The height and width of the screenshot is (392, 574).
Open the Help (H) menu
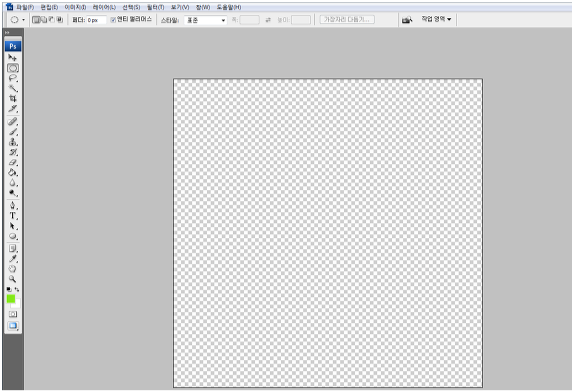click(x=229, y=7)
